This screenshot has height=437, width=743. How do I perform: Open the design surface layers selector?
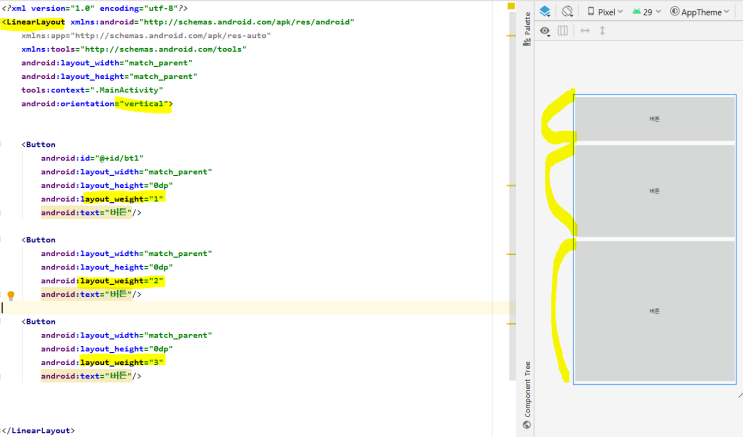click(545, 11)
